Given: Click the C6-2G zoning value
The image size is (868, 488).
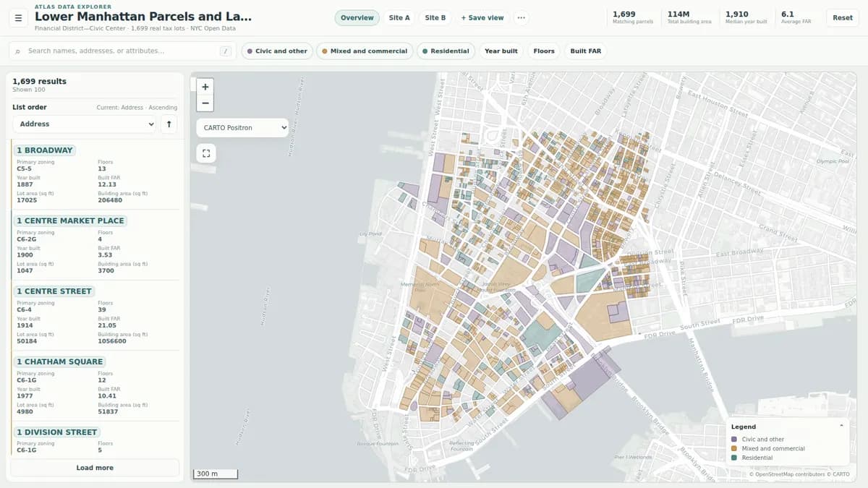Looking at the screenshot, I should click(26, 239).
